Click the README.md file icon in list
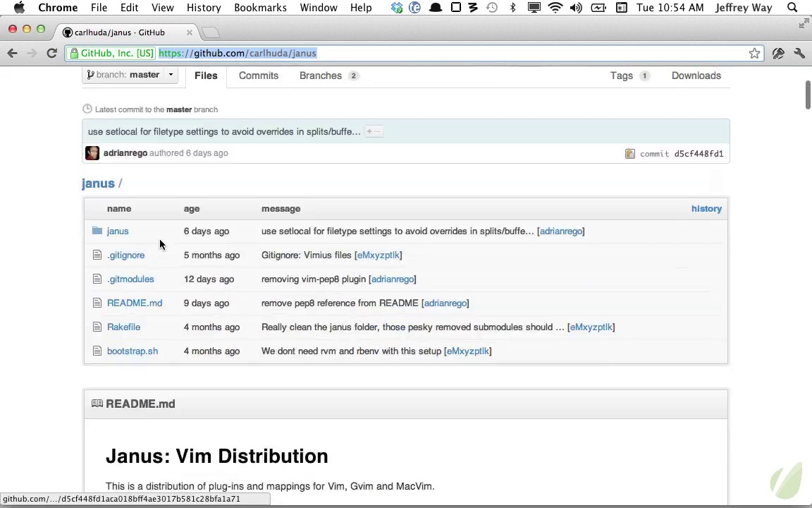The image size is (812, 508). pos(97,302)
